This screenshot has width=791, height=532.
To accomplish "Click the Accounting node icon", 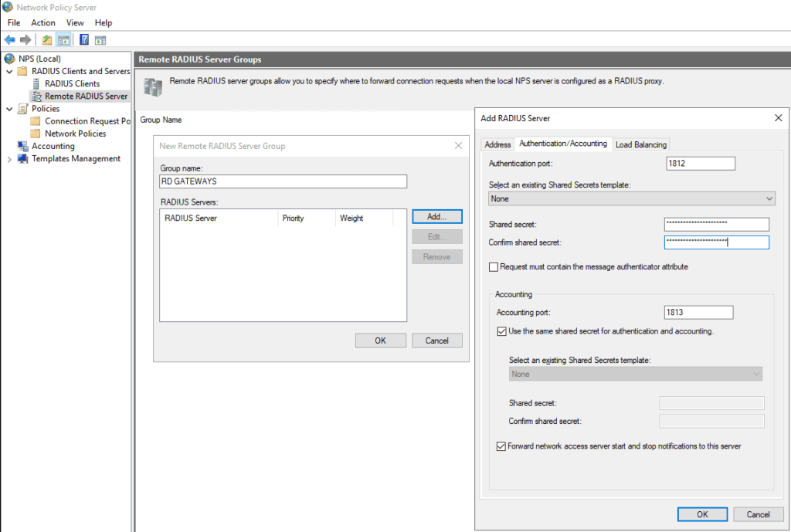I will tap(22, 146).
